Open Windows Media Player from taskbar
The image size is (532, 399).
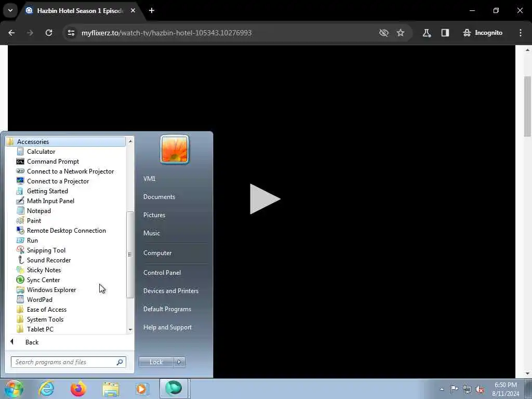(x=142, y=389)
